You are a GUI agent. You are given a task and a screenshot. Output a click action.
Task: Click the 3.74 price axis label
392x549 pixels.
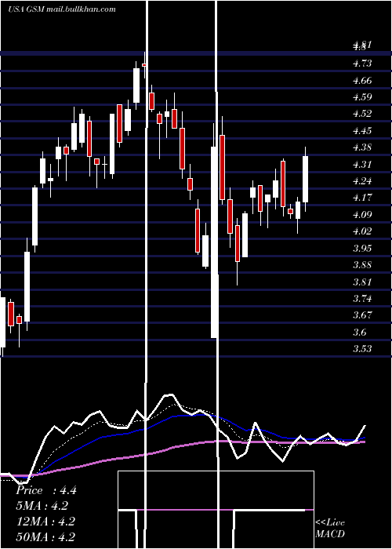tap(362, 299)
